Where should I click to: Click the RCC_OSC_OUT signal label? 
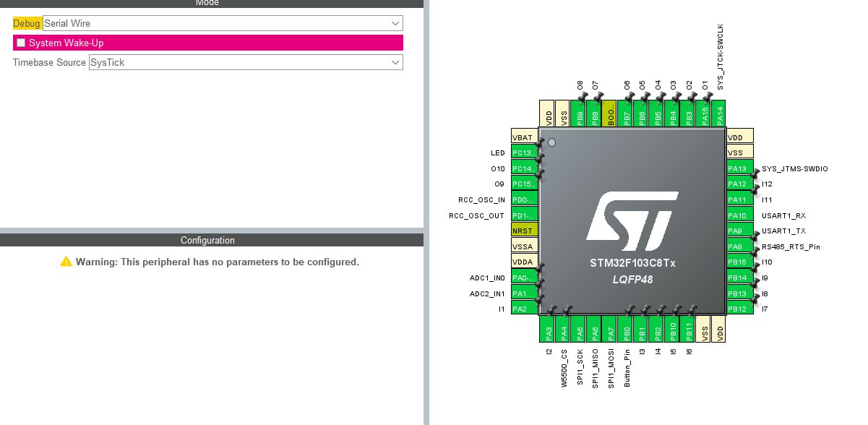(x=477, y=215)
